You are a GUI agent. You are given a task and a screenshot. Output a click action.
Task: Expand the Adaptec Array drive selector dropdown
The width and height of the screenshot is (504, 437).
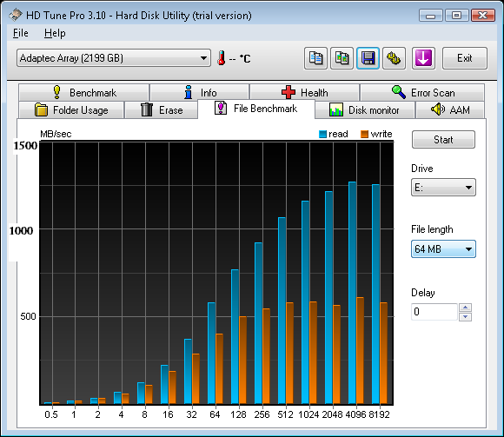[114, 58]
